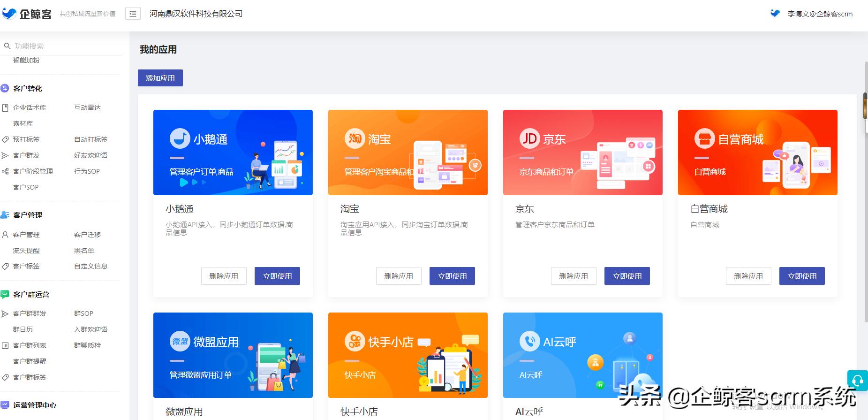
Task: Click the 李博文@企鲸客scrm username
Action: [820, 14]
